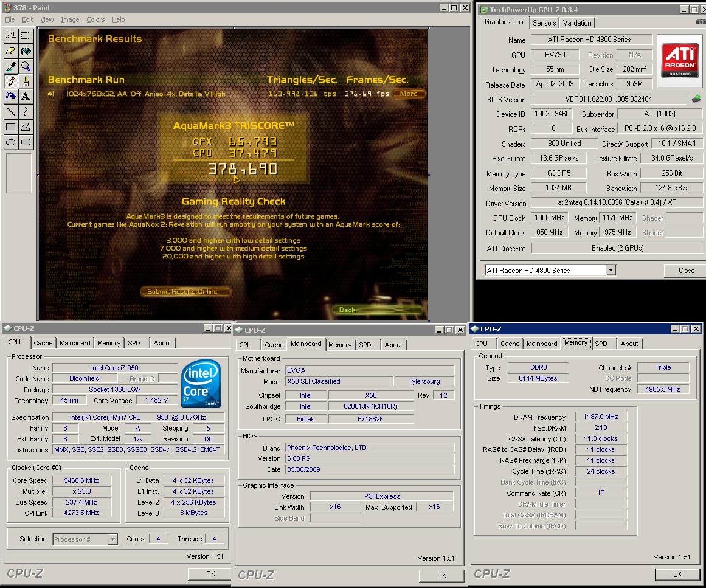Click the BIOS save chip icon in GPU-Z
Screen dimensions: 706x588
coord(696,99)
